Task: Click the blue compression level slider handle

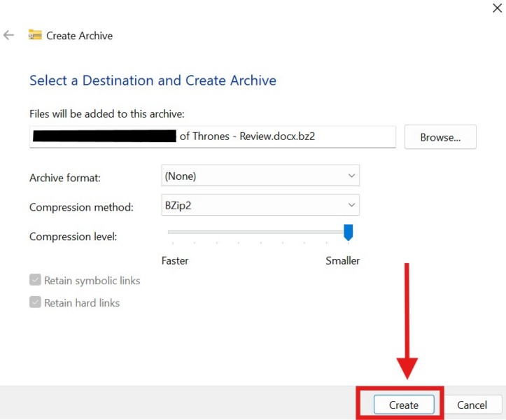Action: [x=348, y=232]
